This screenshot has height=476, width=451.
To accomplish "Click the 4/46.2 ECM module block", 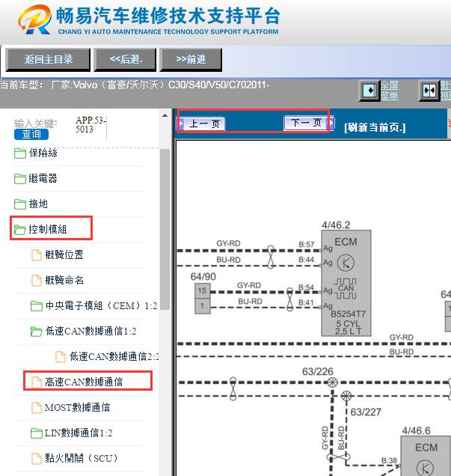I will coord(346,283).
